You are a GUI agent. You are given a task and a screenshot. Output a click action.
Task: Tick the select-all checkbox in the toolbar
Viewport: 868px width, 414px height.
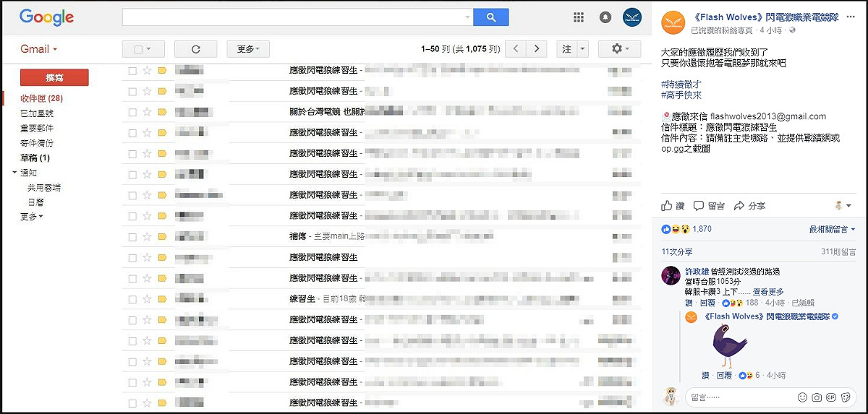[x=137, y=49]
